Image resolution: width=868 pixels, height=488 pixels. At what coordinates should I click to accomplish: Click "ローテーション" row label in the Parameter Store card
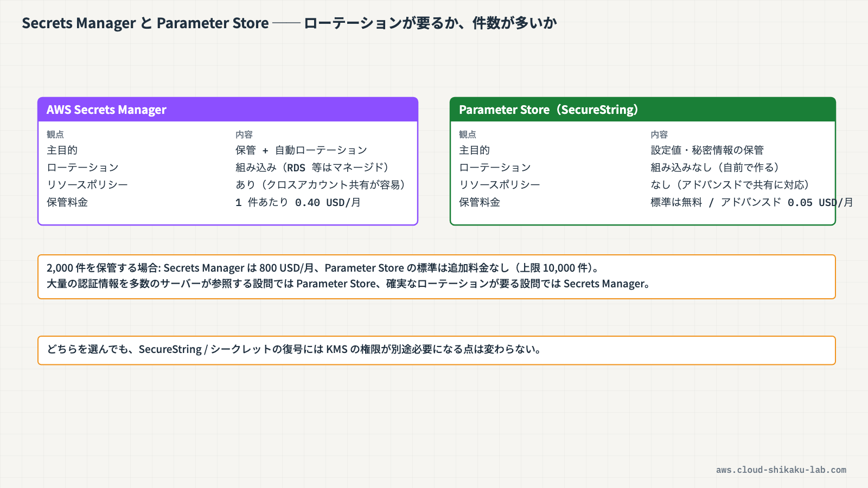[x=495, y=168]
